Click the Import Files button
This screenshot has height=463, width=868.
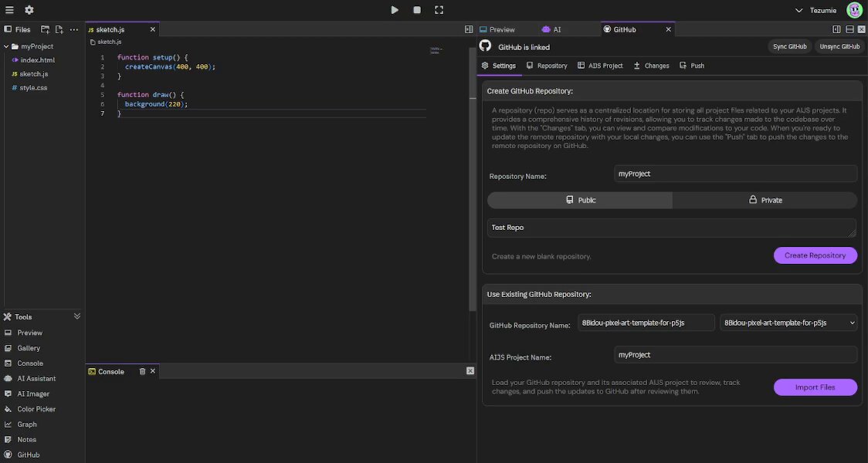(815, 387)
